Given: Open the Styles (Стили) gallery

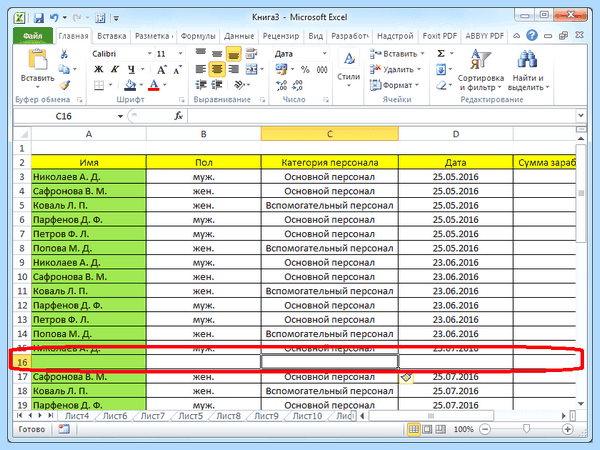Looking at the screenshot, I should 349,69.
